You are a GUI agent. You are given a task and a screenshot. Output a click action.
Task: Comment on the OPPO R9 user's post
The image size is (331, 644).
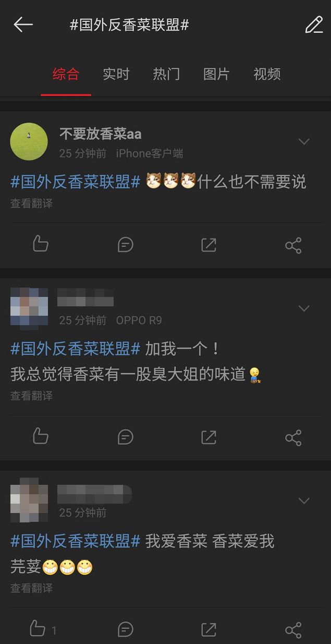tap(125, 436)
